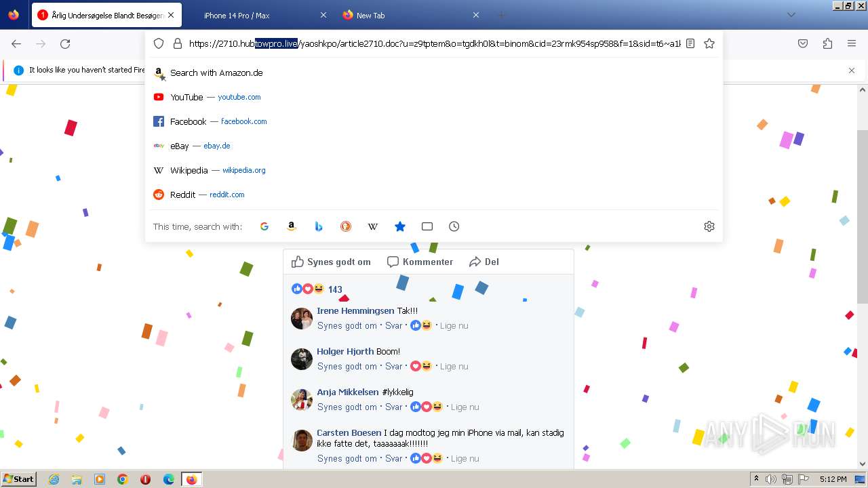868x488 pixels.
Task: Click Holger Hjorth's avatar photo
Action: tap(302, 359)
